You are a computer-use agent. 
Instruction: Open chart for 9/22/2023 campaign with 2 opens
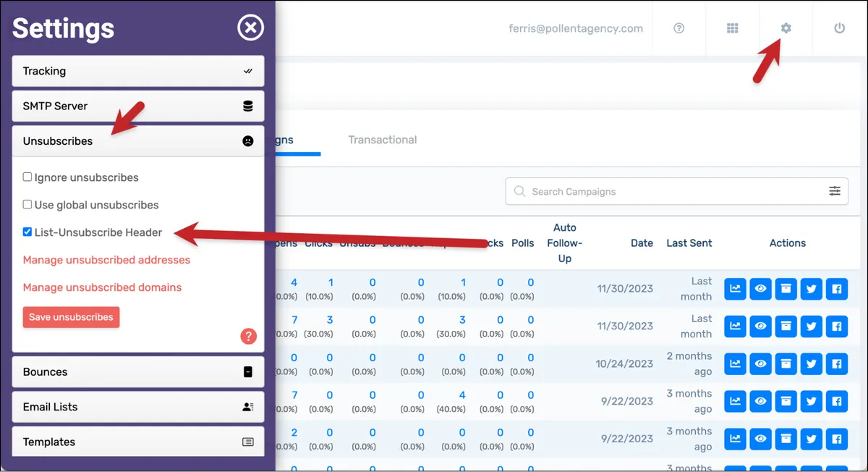[x=736, y=439]
